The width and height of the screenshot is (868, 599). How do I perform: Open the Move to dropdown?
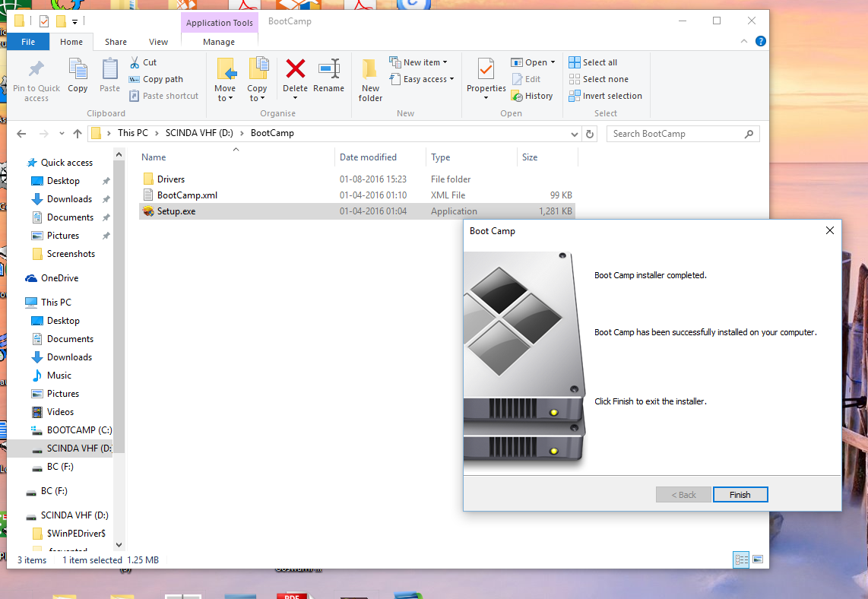225,81
